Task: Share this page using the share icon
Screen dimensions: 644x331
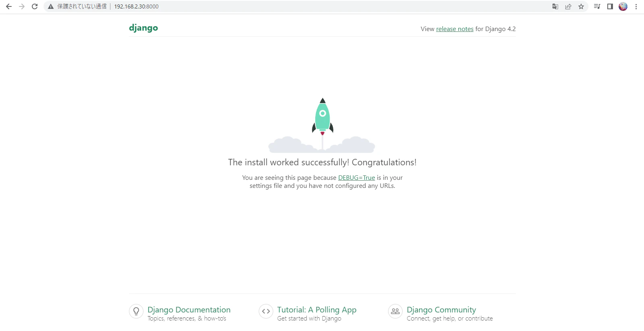Action: [568, 6]
